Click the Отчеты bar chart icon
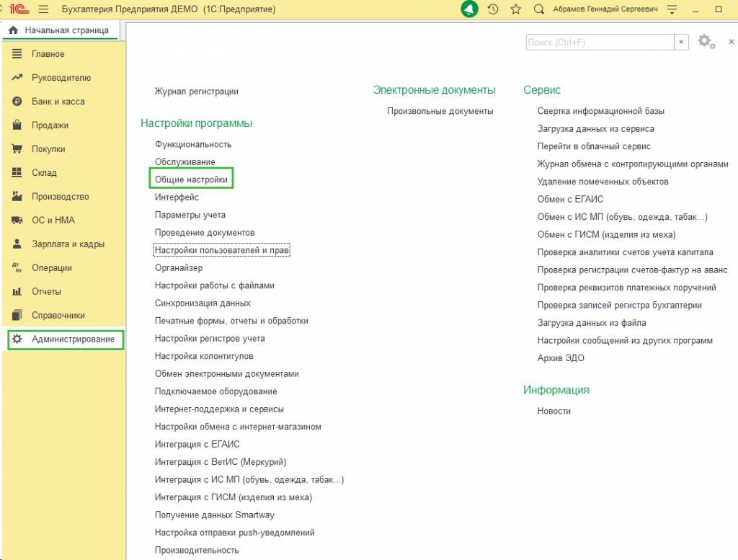Screen dimensions: 738x560 [x=17, y=291]
